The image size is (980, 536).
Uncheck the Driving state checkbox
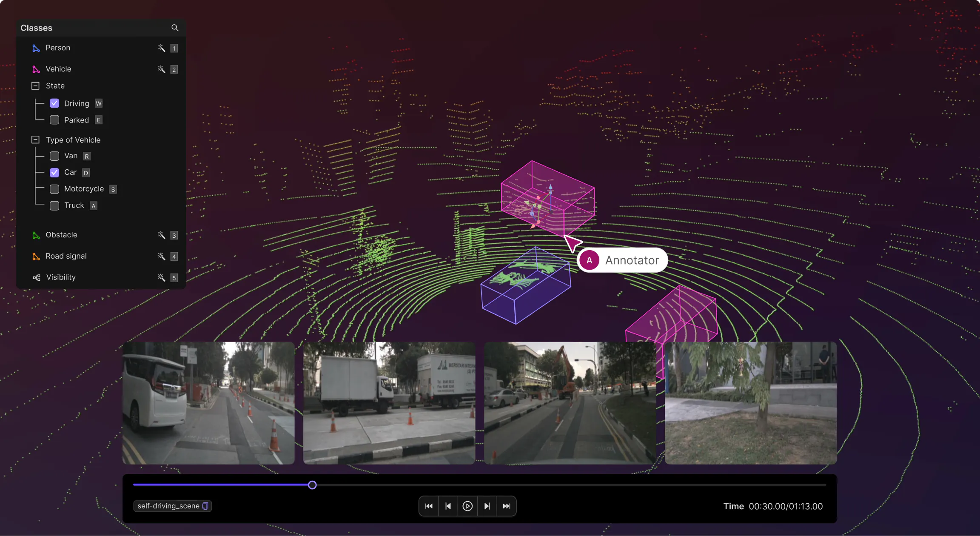click(54, 103)
